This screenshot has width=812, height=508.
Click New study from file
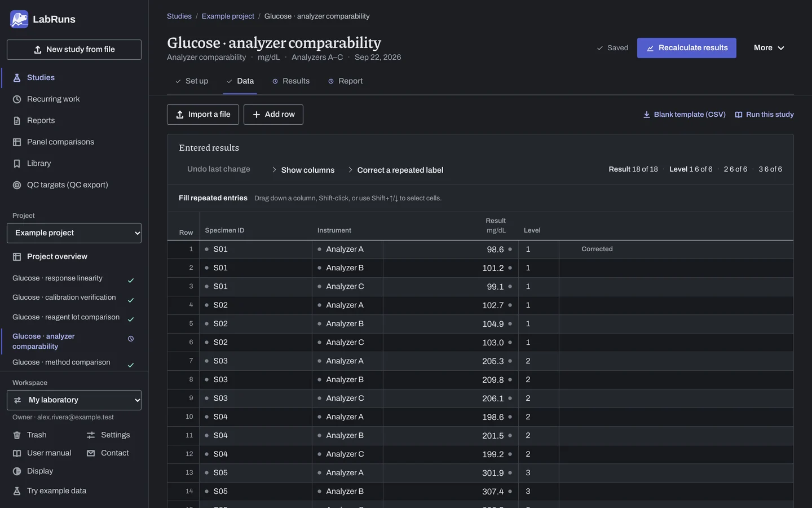click(74, 50)
